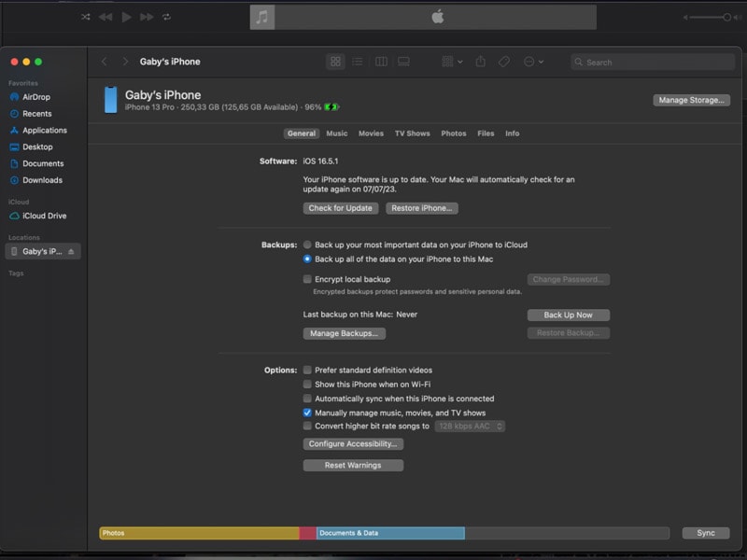Switch to the General tab

click(x=302, y=133)
